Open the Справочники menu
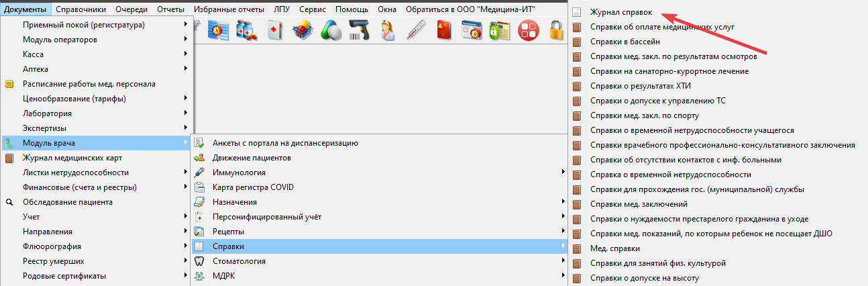868x286 pixels. pyautogui.click(x=81, y=9)
